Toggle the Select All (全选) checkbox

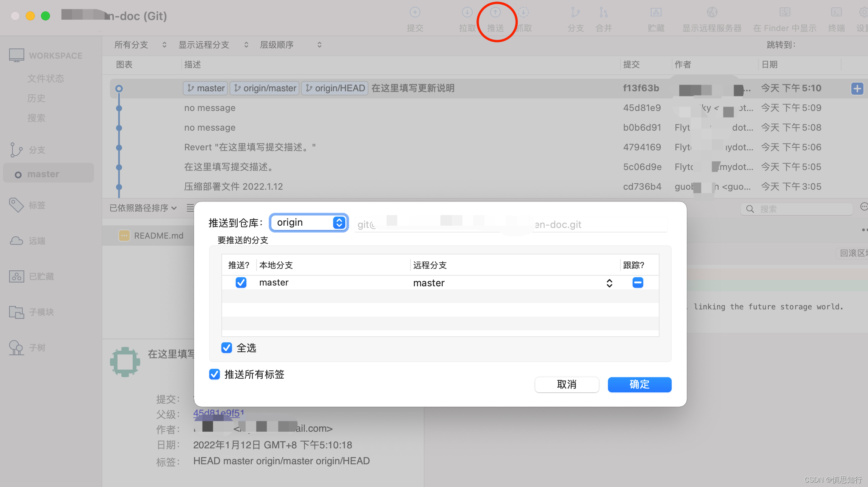point(227,348)
